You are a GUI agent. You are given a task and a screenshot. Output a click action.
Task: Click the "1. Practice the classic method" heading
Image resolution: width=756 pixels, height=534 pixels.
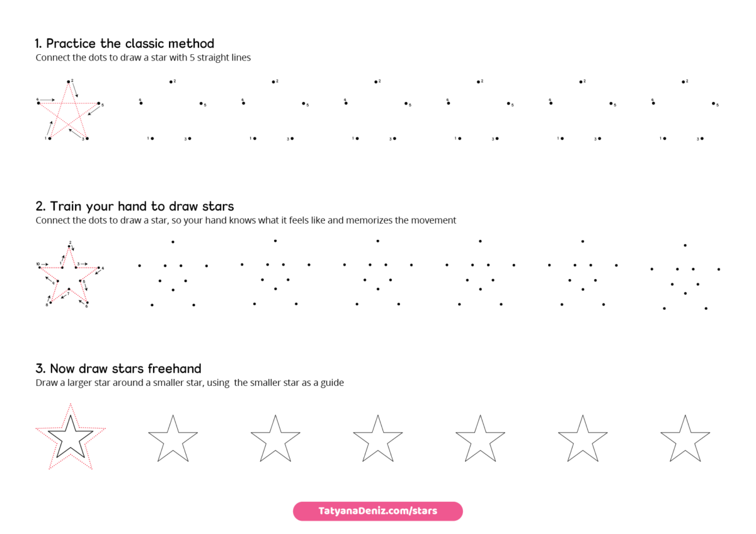point(125,43)
